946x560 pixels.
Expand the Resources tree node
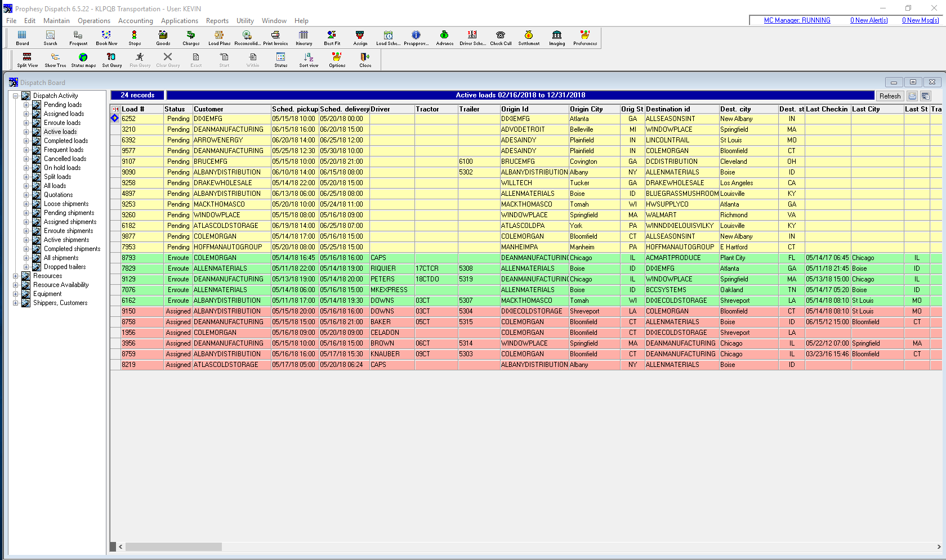point(16,276)
